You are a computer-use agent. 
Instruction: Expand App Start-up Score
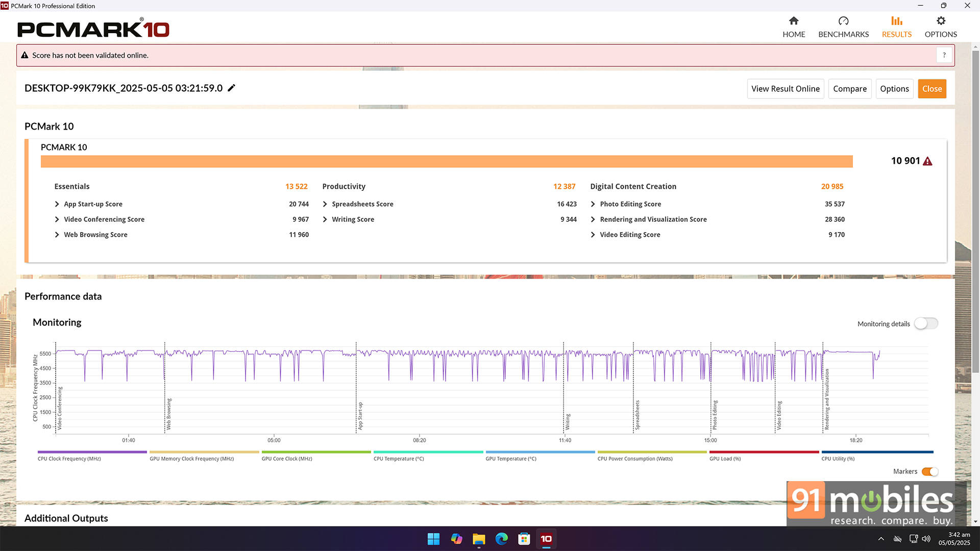click(x=57, y=204)
